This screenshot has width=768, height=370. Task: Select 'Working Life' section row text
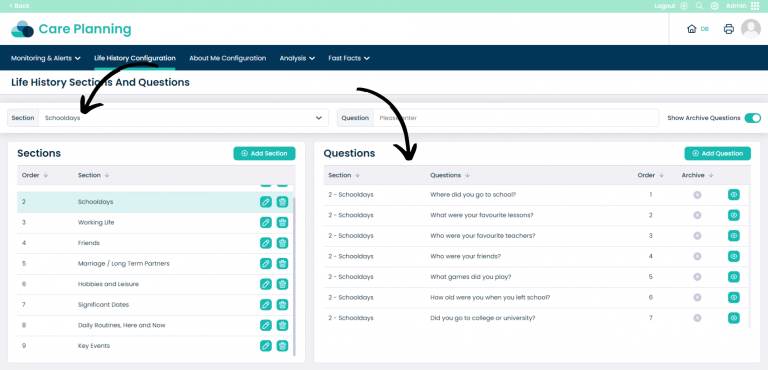click(x=96, y=222)
